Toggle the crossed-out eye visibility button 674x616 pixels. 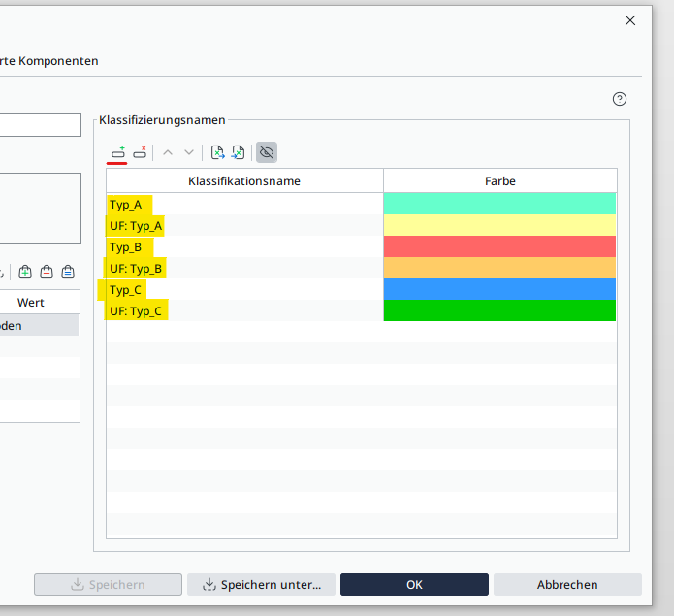[x=267, y=152]
